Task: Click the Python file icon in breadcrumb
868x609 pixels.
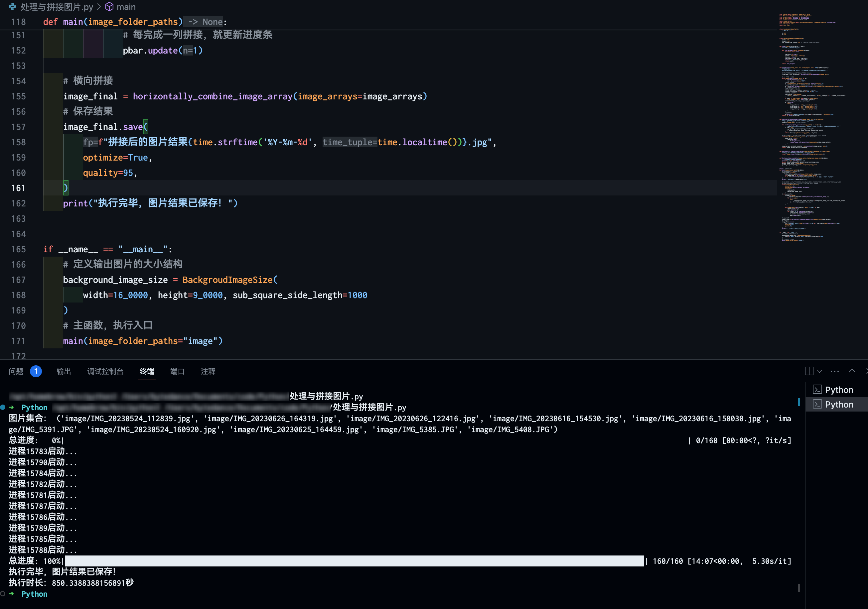Action: point(13,7)
